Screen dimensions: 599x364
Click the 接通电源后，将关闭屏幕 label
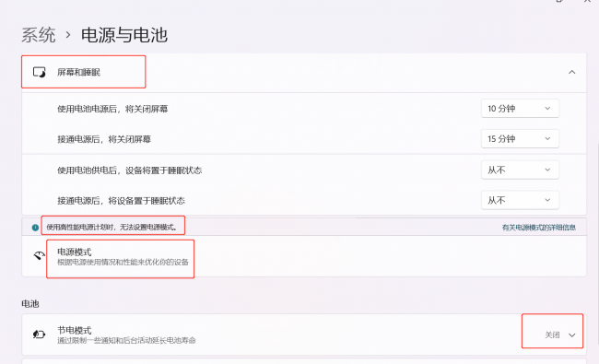coord(104,139)
